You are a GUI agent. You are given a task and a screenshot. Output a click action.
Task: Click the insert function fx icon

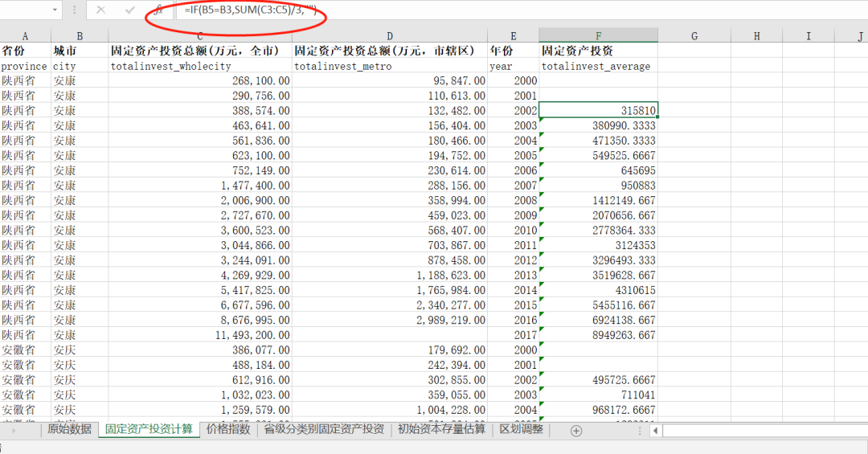[x=158, y=10]
